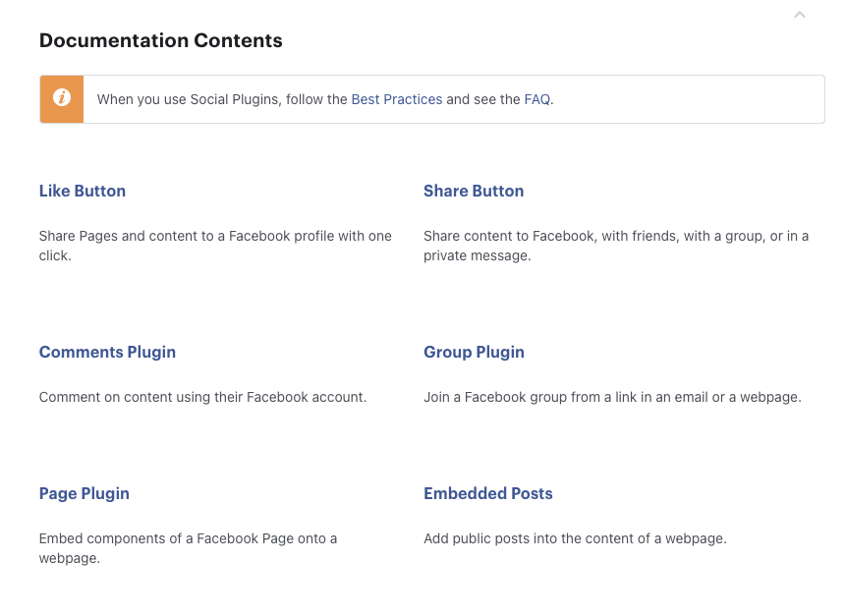Click the 'private message.' trailing text line
The image size is (846, 616).
477,255
